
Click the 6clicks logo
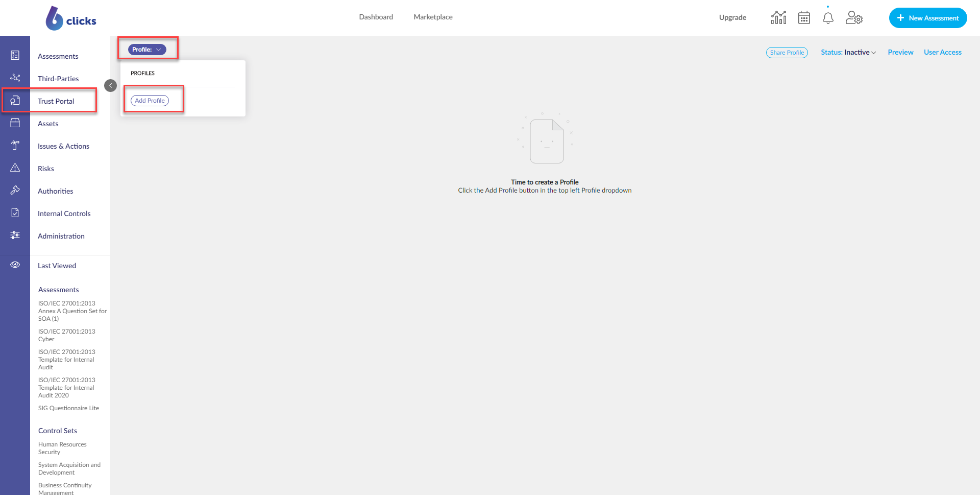coord(71,18)
